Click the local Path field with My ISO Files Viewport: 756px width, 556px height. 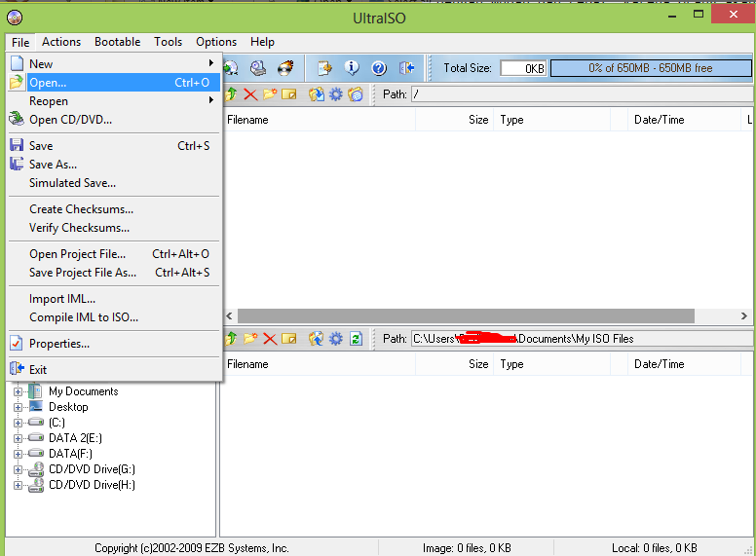tap(582, 339)
